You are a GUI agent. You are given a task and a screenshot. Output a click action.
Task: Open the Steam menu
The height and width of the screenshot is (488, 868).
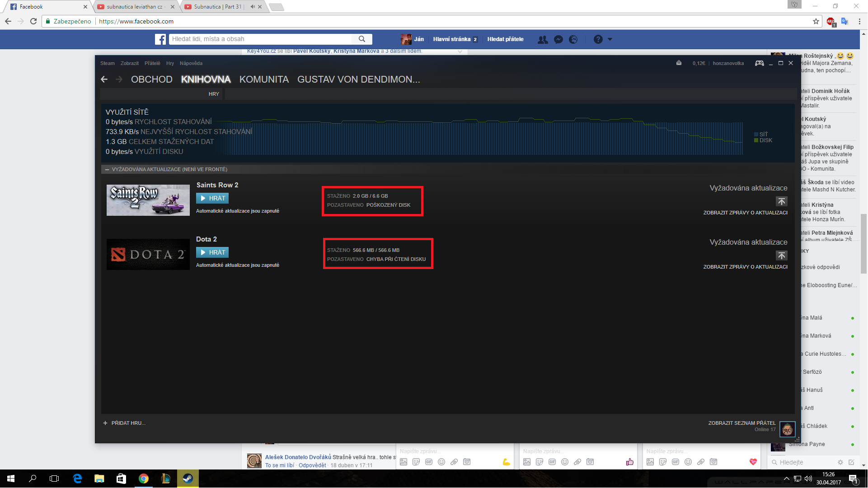point(108,63)
